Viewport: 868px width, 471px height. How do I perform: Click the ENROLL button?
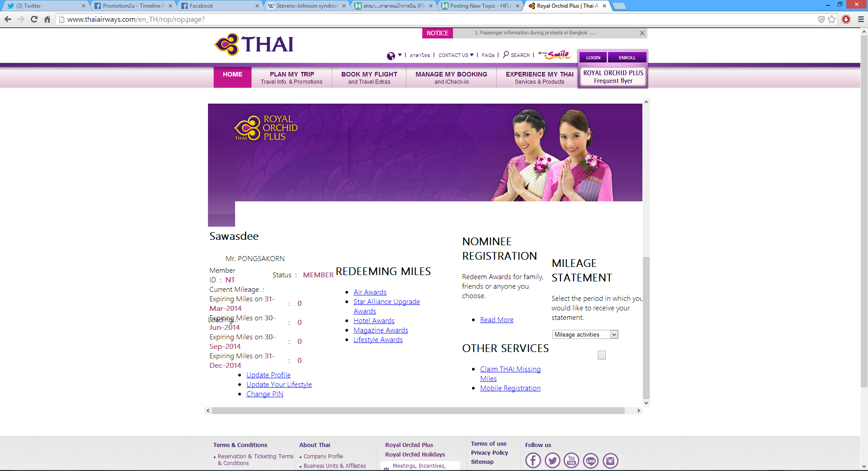627,57
